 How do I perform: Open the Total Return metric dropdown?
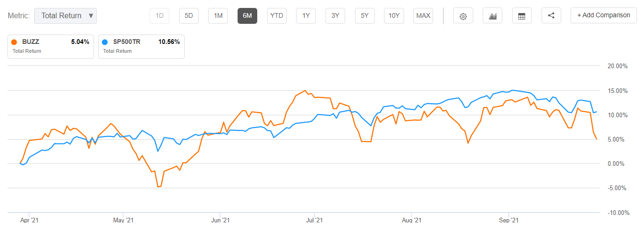tap(66, 16)
